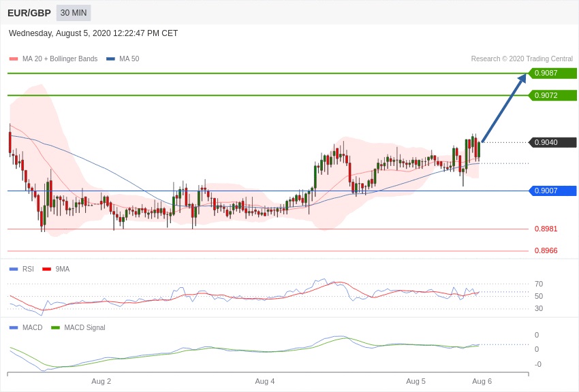The image size is (579, 392).
Task: Click the 0.9087 resistance price tag
Action: pos(553,73)
